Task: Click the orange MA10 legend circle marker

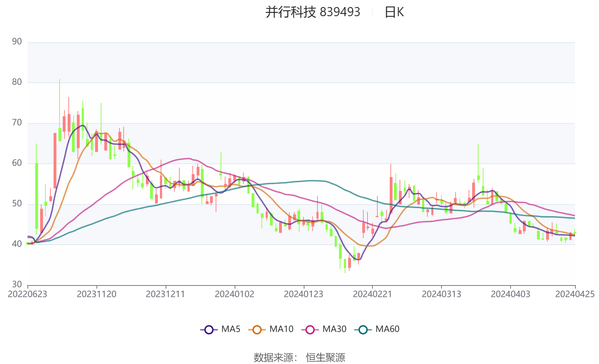Action: 257,330
